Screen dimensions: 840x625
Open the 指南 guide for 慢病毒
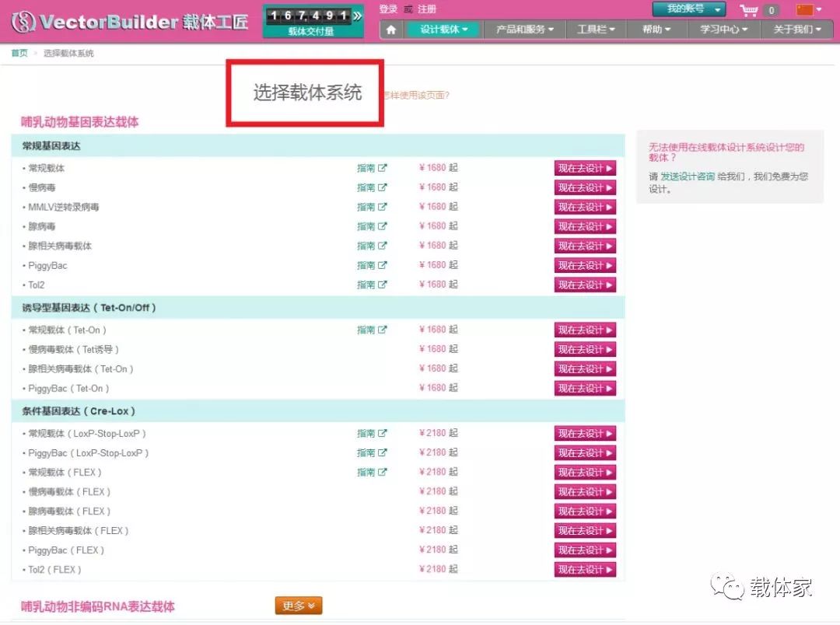point(371,187)
